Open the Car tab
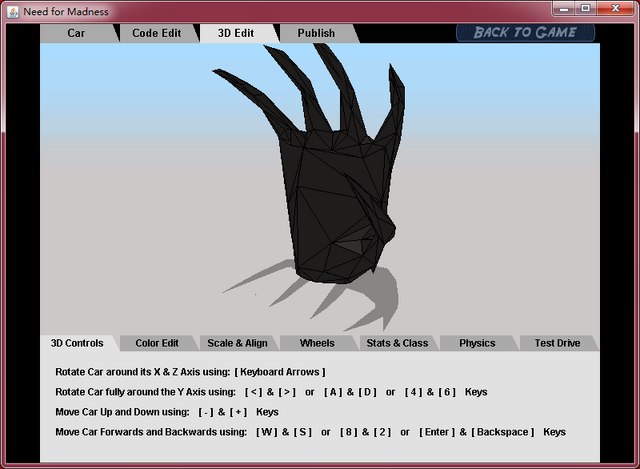The image size is (640, 469). click(x=76, y=33)
